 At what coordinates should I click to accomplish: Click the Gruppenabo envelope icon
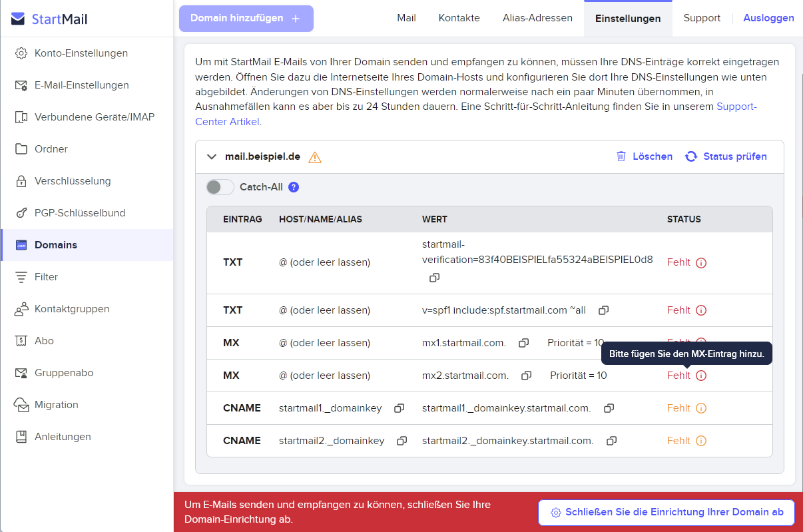(21, 373)
